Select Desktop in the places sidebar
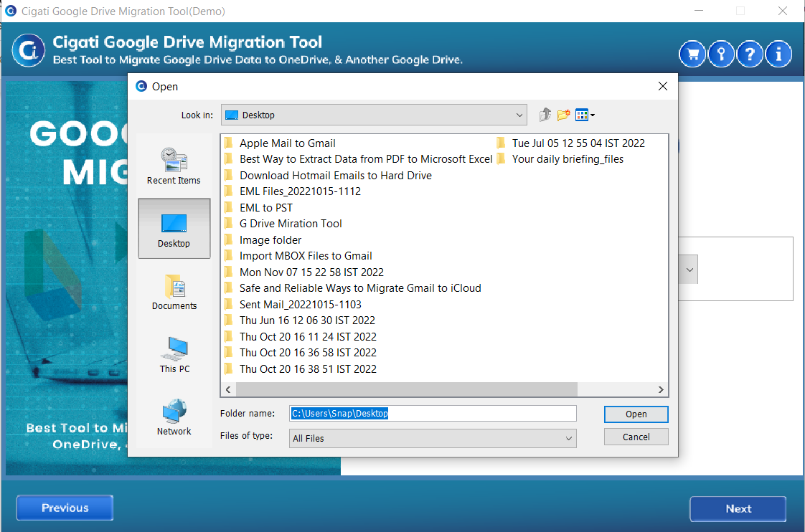805x532 pixels. click(174, 228)
